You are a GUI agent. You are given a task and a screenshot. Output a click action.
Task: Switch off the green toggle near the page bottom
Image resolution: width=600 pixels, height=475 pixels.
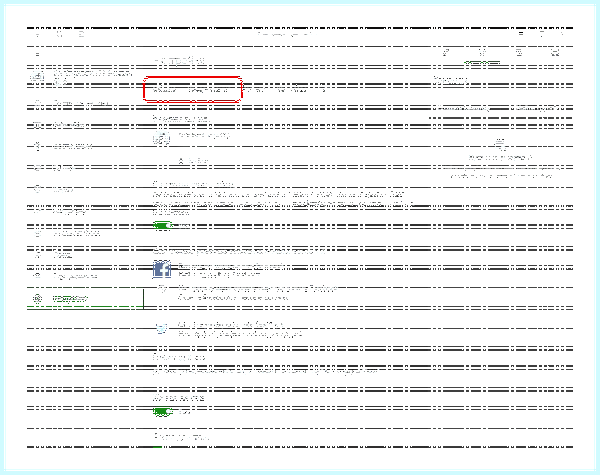click(163, 412)
